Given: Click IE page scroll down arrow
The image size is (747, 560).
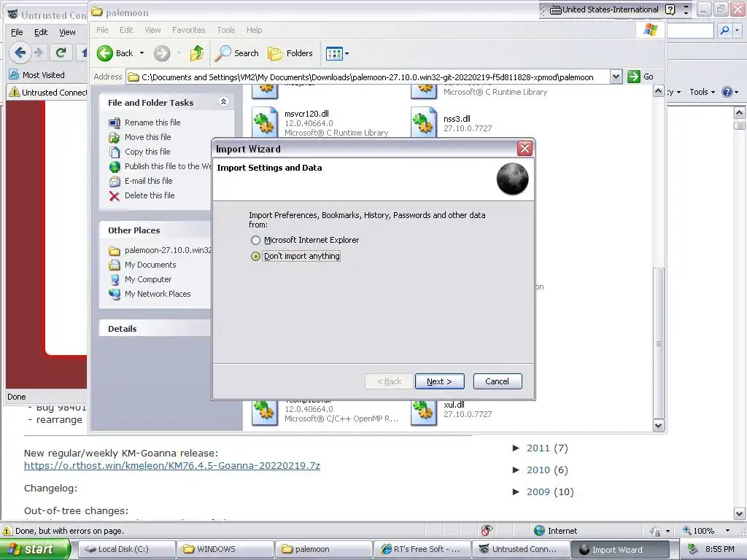Looking at the screenshot, I should (740, 514).
